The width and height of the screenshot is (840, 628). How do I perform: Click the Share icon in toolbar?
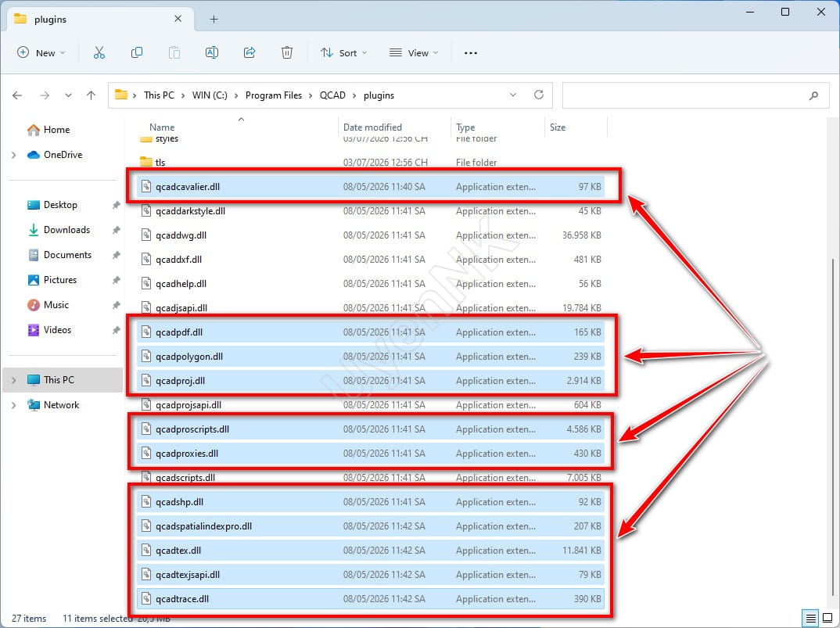point(249,52)
